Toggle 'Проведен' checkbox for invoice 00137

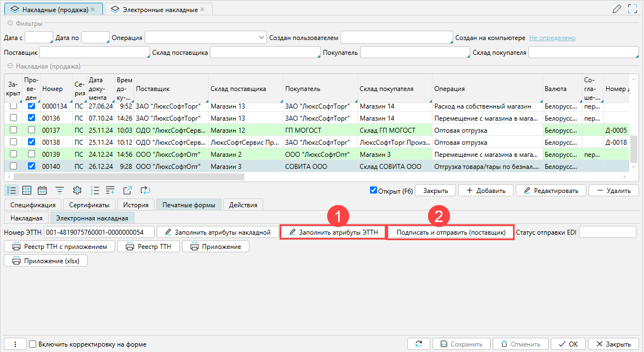click(32, 130)
